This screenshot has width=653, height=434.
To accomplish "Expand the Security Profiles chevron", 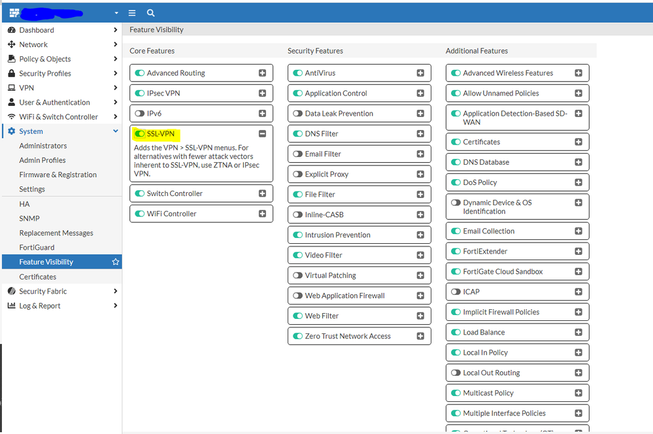I will [115, 73].
